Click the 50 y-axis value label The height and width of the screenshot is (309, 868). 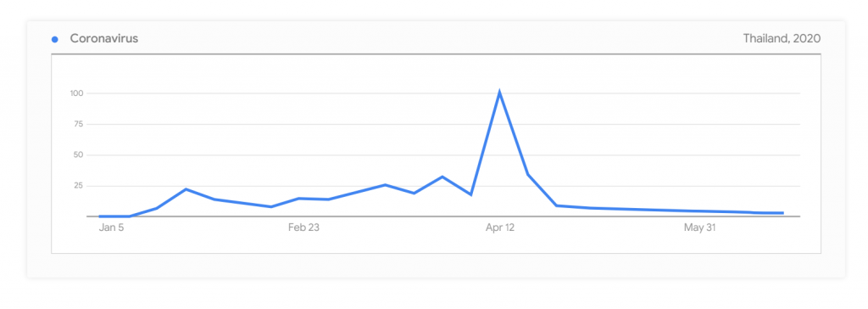tap(78, 154)
